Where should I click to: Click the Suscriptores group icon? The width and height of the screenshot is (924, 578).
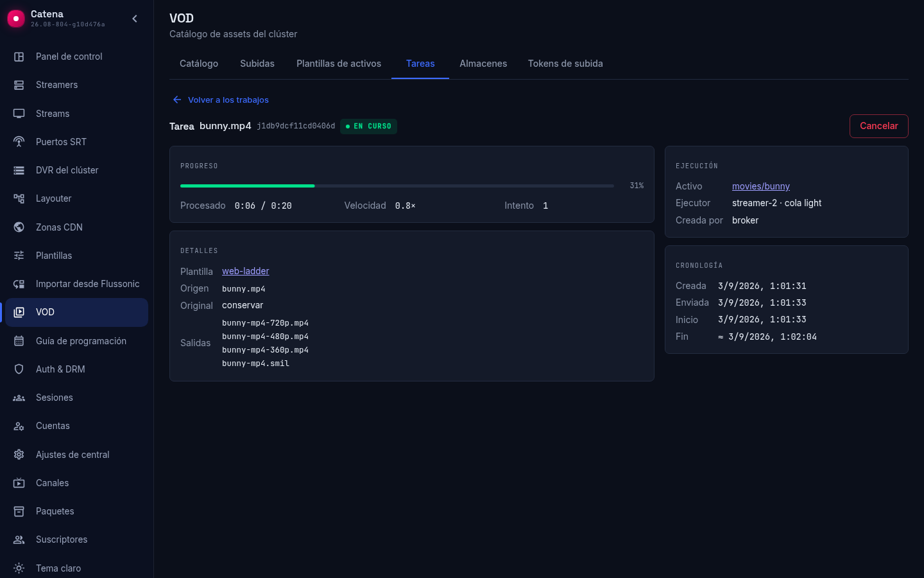(x=19, y=539)
